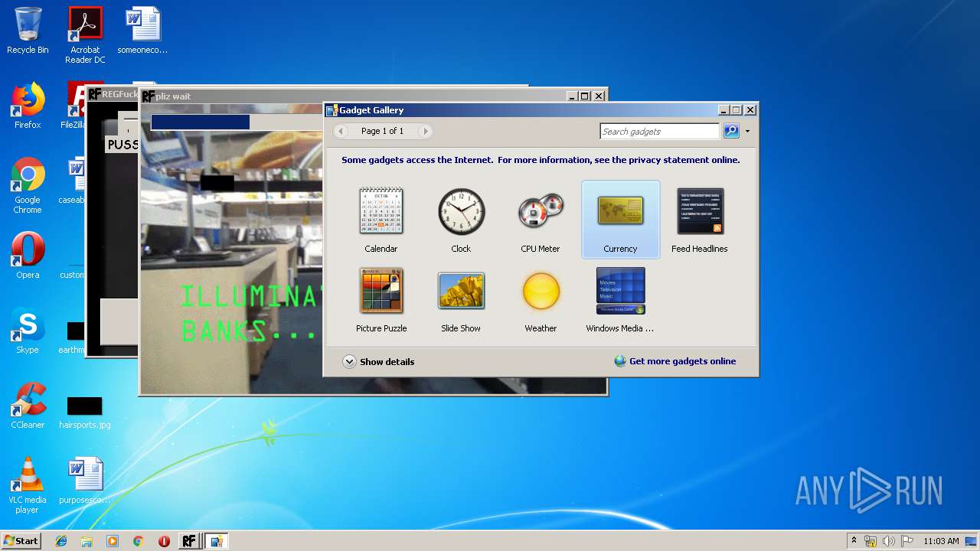The height and width of the screenshot is (551, 980).
Task: Switch to RF program taskbar button
Action: [x=189, y=541]
